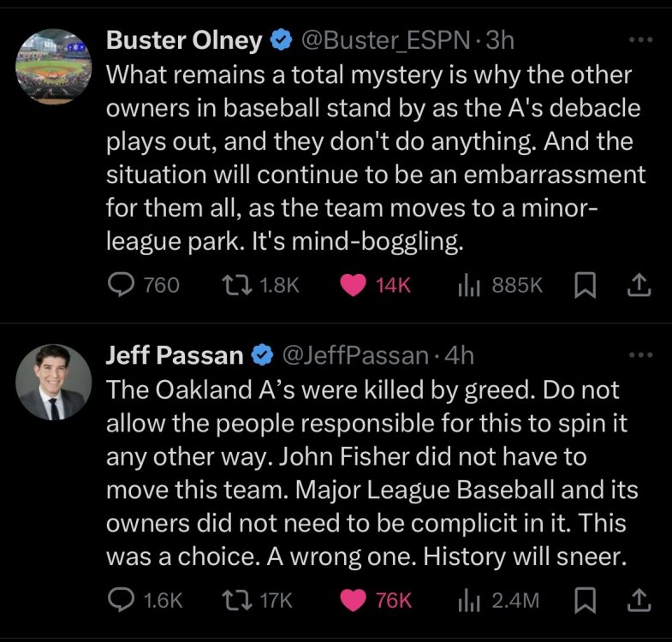Open more options on Jeff Passan's tweet
Viewport: 672px width, 642px height.
[639, 354]
